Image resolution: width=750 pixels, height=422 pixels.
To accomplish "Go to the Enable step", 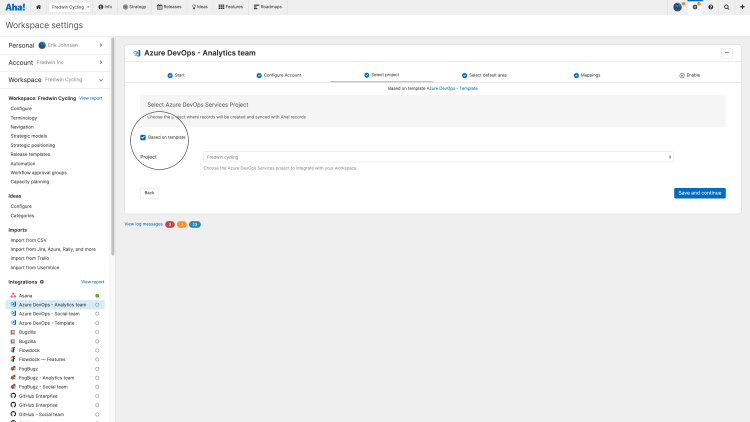I will coord(690,75).
